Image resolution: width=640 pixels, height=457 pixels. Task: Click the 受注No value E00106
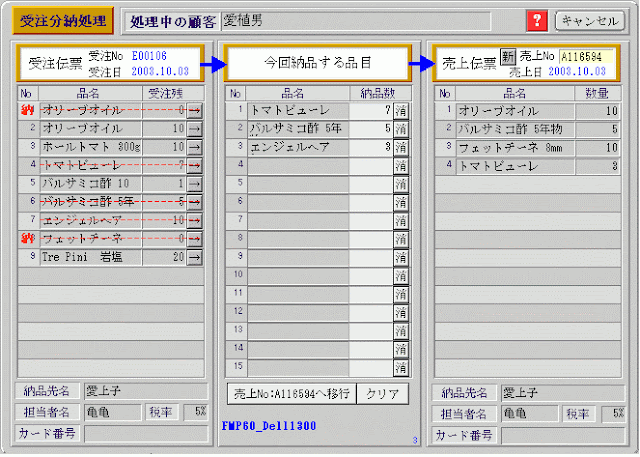149,56
